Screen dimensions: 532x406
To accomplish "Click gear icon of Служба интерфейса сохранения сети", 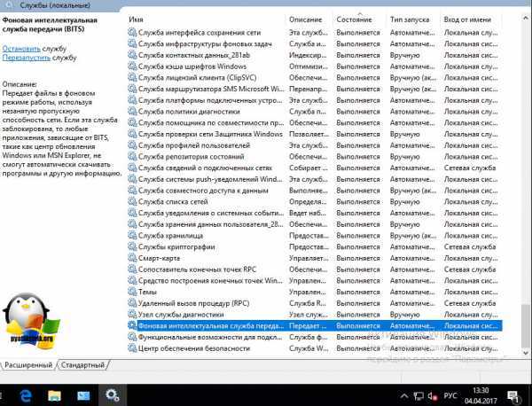I will coord(132,33).
